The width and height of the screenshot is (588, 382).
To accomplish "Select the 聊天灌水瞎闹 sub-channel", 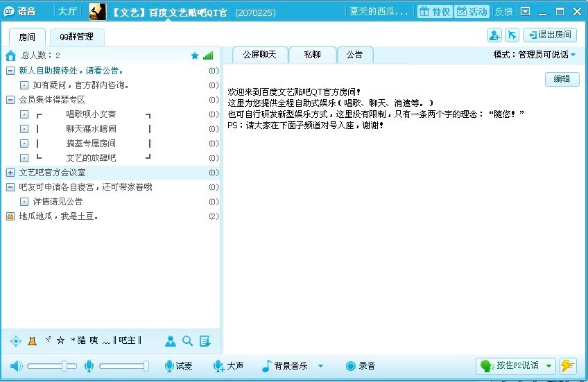I will click(x=91, y=129).
